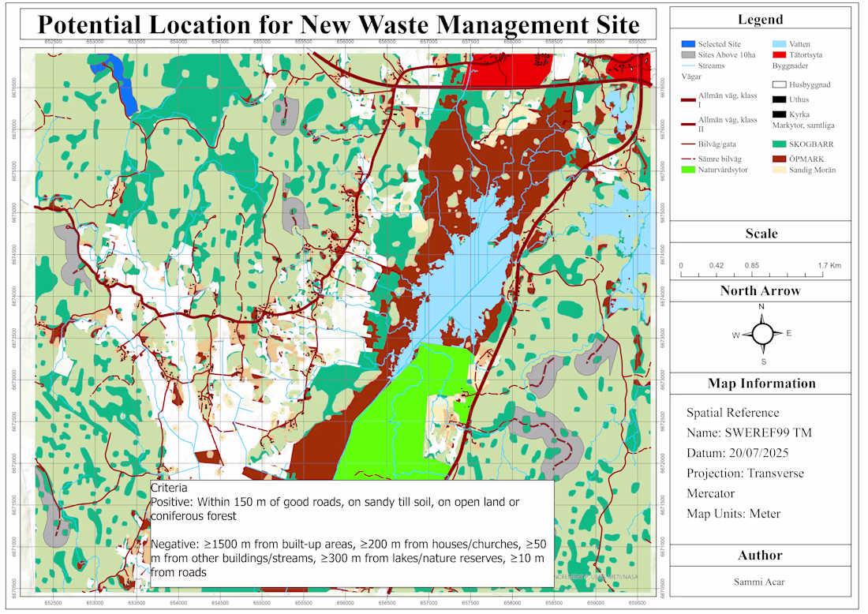Click the blue Selected Site legend swatch
Viewport: 868px width, 614px height.
[688, 43]
